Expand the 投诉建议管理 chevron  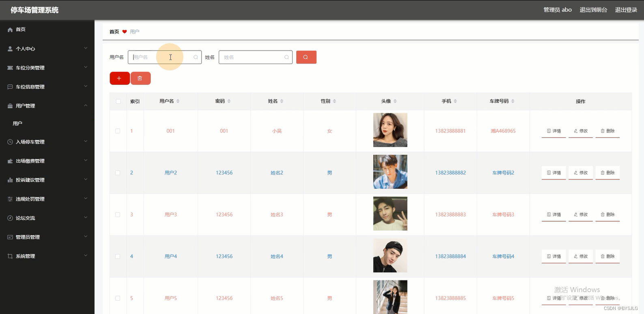click(x=86, y=179)
